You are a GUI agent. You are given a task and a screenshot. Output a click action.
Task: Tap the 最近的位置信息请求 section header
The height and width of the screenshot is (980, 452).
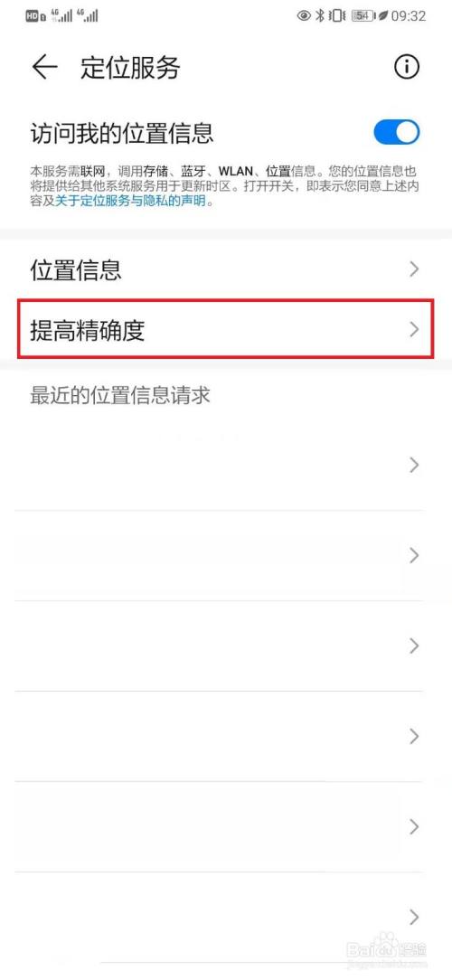(x=120, y=396)
